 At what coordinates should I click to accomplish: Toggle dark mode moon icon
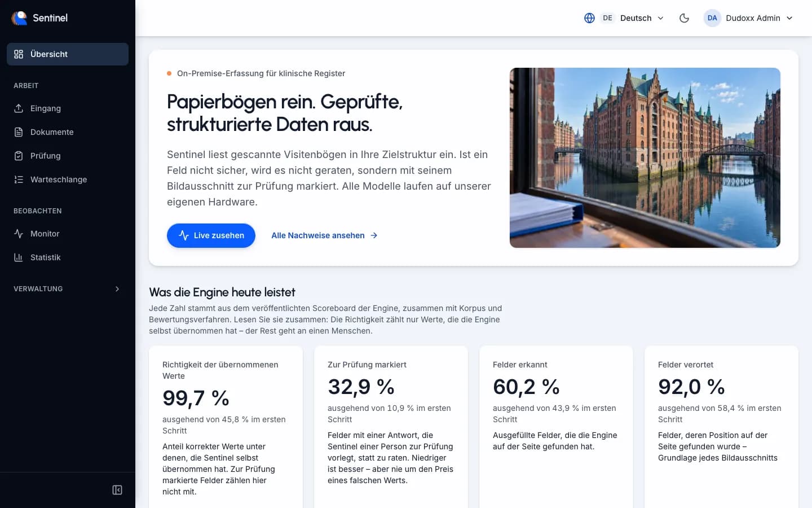pos(684,18)
